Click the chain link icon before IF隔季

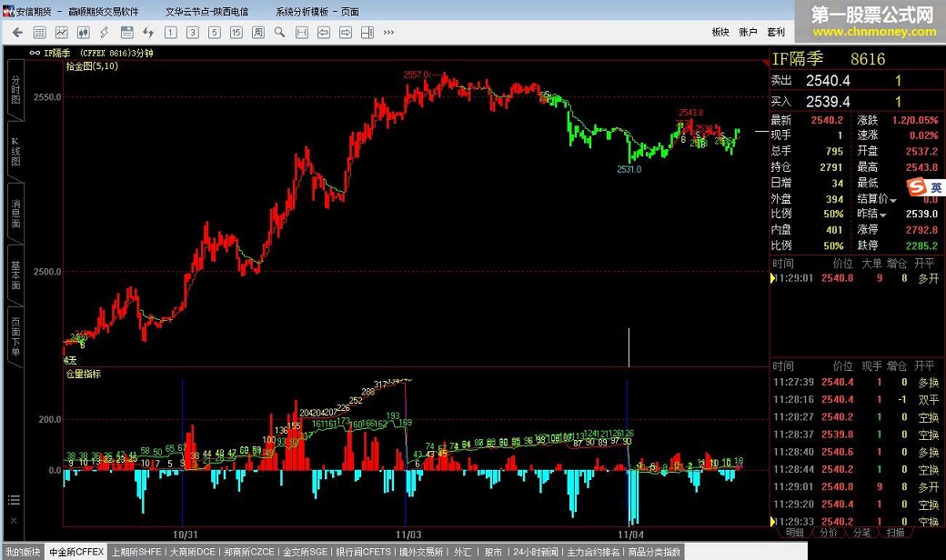tap(35, 53)
